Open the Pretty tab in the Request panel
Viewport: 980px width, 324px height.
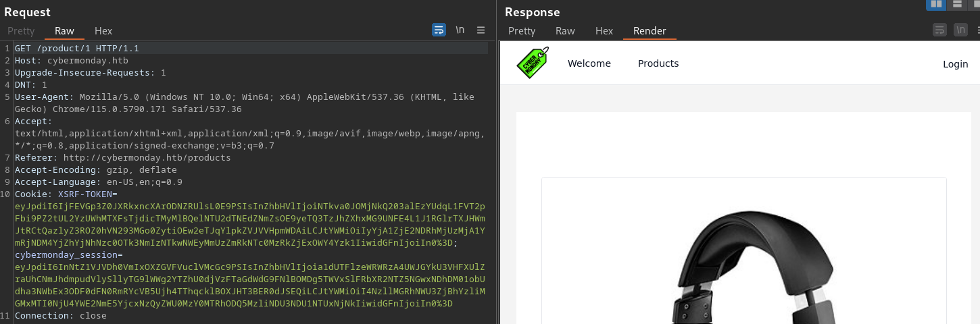point(21,31)
